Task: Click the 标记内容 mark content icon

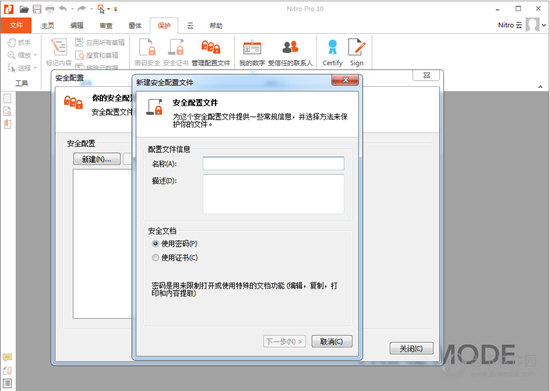Action: (59, 47)
